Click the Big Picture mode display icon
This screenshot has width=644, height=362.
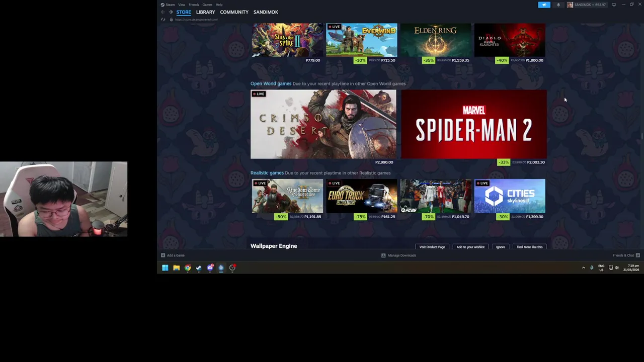click(x=614, y=5)
